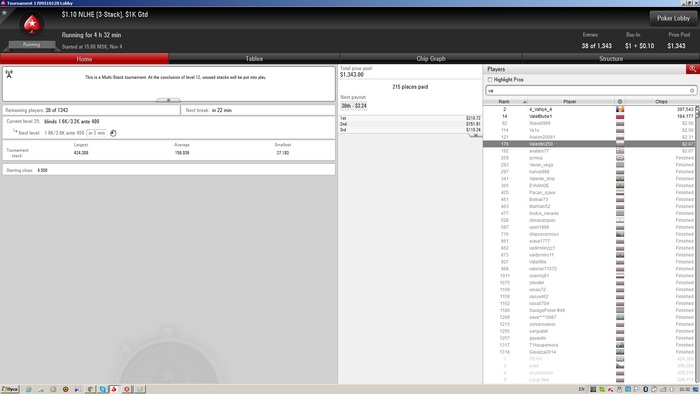Click the Players panel header

[x=585, y=69]
